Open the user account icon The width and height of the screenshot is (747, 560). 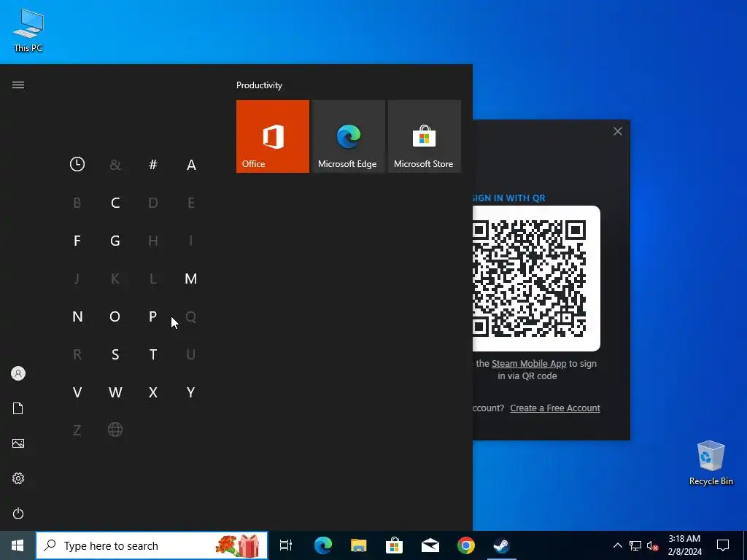18,373
